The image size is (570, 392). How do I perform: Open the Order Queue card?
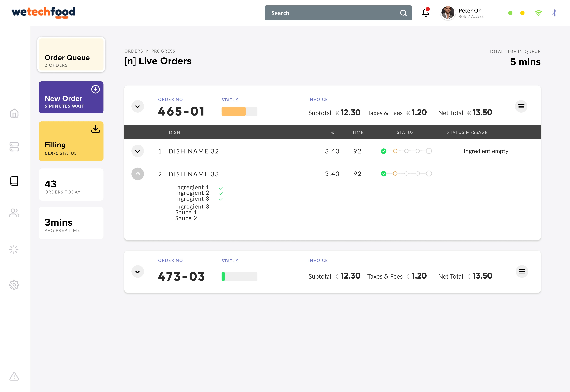[71, 55]
